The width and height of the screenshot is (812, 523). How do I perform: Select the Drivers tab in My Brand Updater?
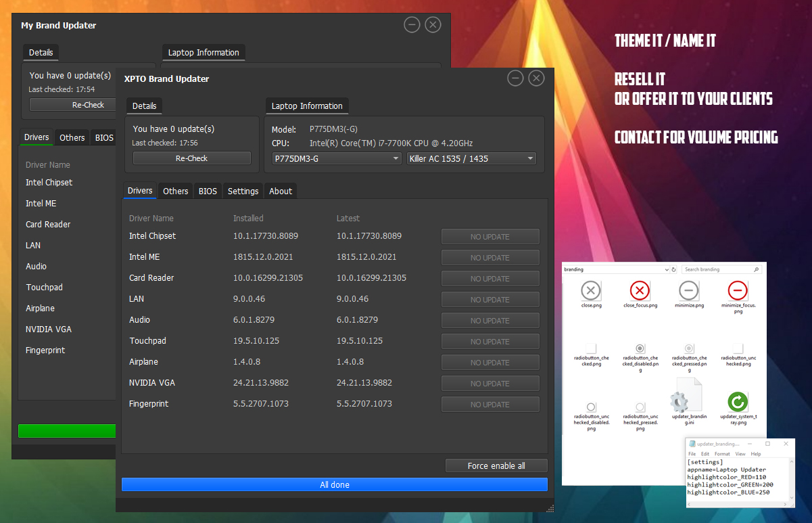[37, 137]
